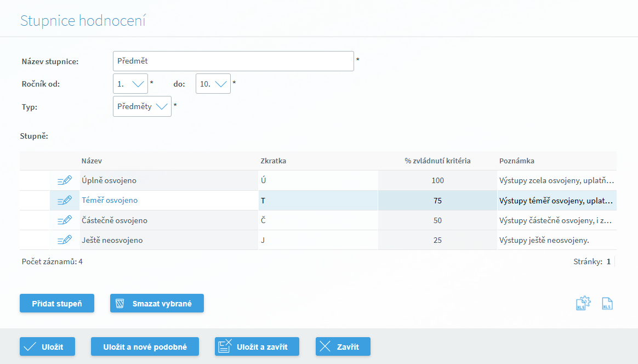Click the checkmark icon on Uložit
The width and height of the screenshot is (638, 364).
(x=30, y=346)
